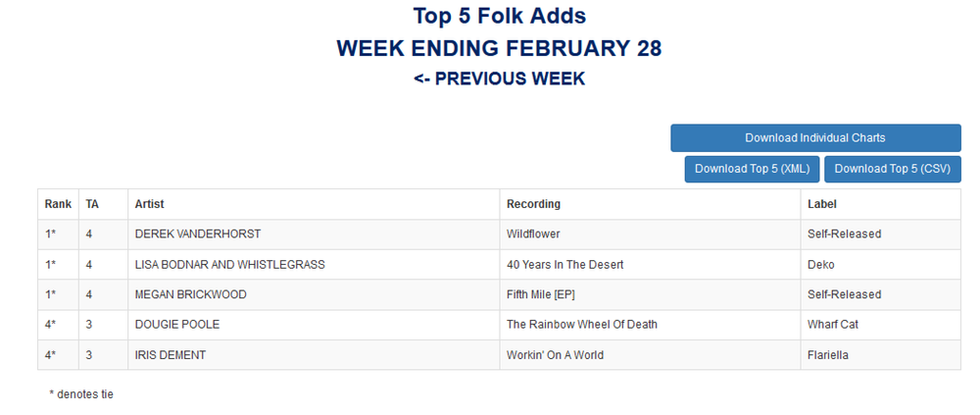Download Top 5 as XML
Viewport: 980px width, 415px height.
click(x=752, y=169)
